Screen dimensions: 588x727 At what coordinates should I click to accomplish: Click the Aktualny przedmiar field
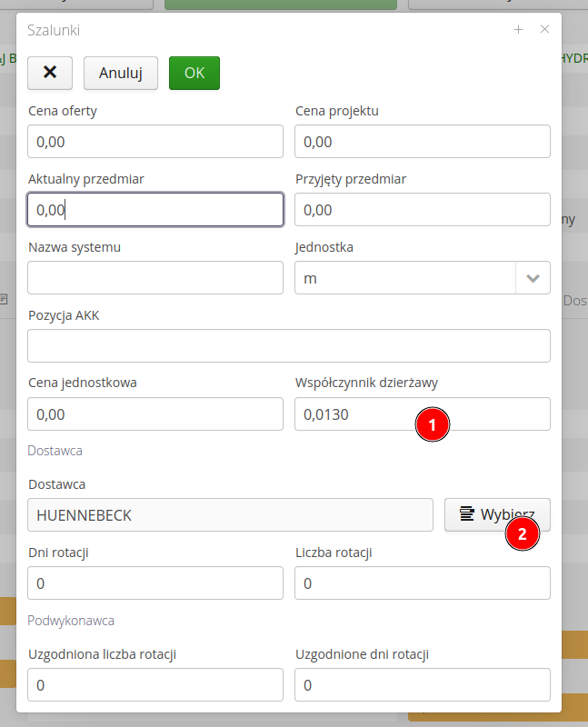(x=155, y=210)
